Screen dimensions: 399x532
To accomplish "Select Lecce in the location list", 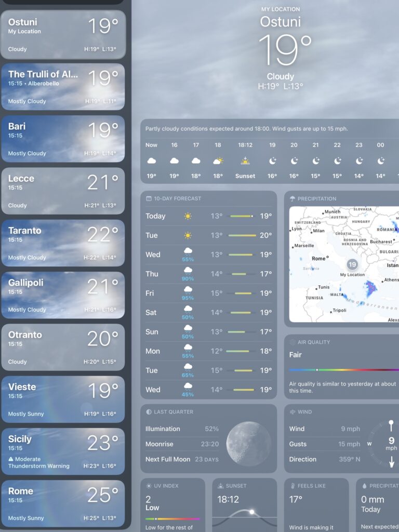I will click(x=63, y=191).
